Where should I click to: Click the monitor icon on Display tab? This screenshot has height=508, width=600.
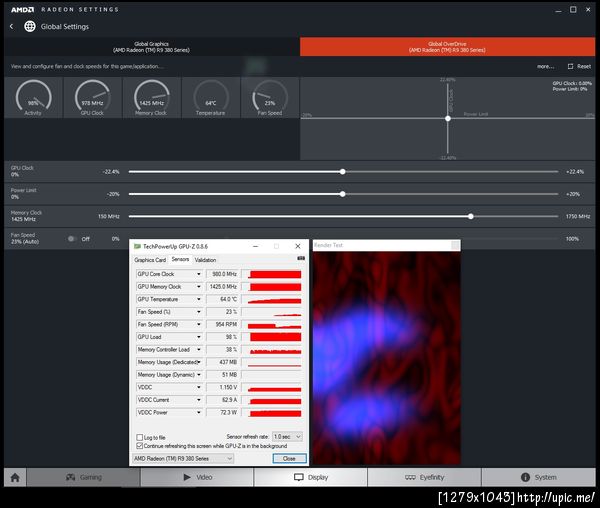coord(299,477)
